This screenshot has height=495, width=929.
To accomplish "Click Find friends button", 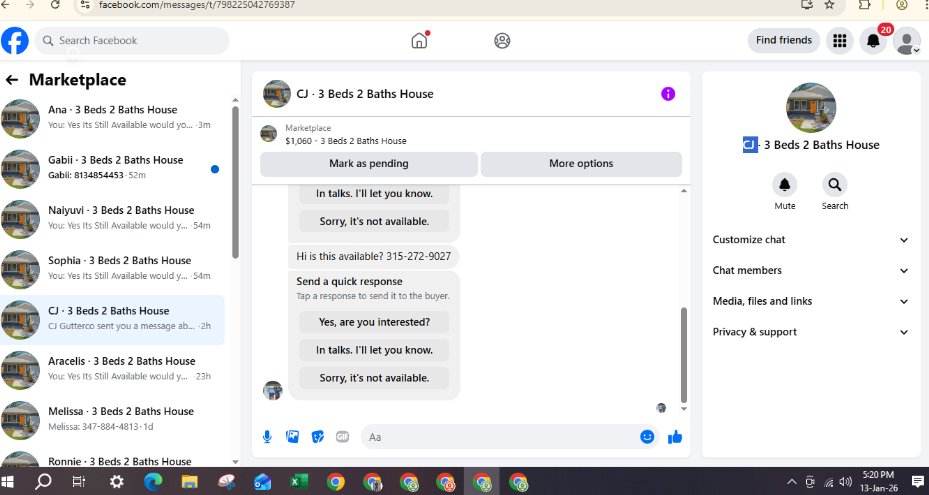I will click(x=784, y=40).
